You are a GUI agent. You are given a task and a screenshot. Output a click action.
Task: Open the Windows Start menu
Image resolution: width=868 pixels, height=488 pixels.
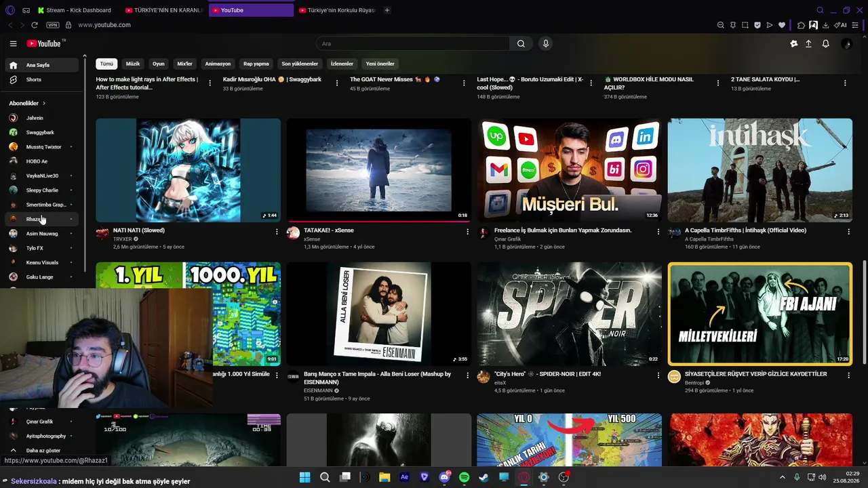pyautogui.click(x=304, y=477)
